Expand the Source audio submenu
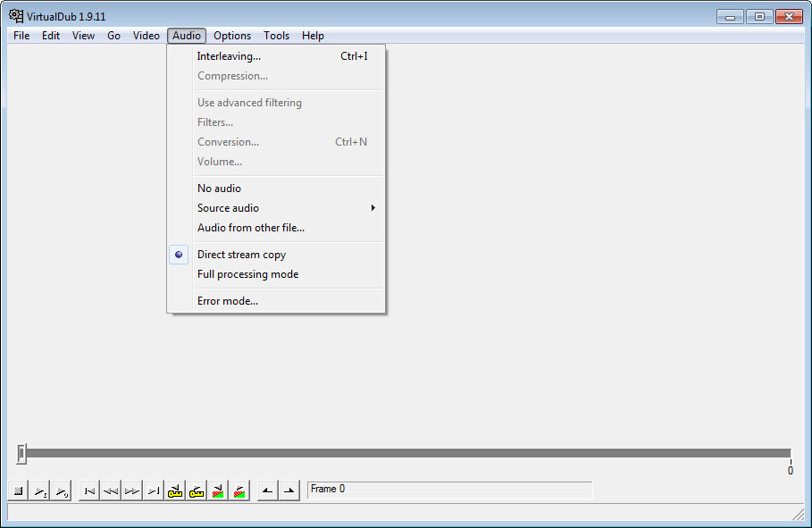 click(276, 208)
